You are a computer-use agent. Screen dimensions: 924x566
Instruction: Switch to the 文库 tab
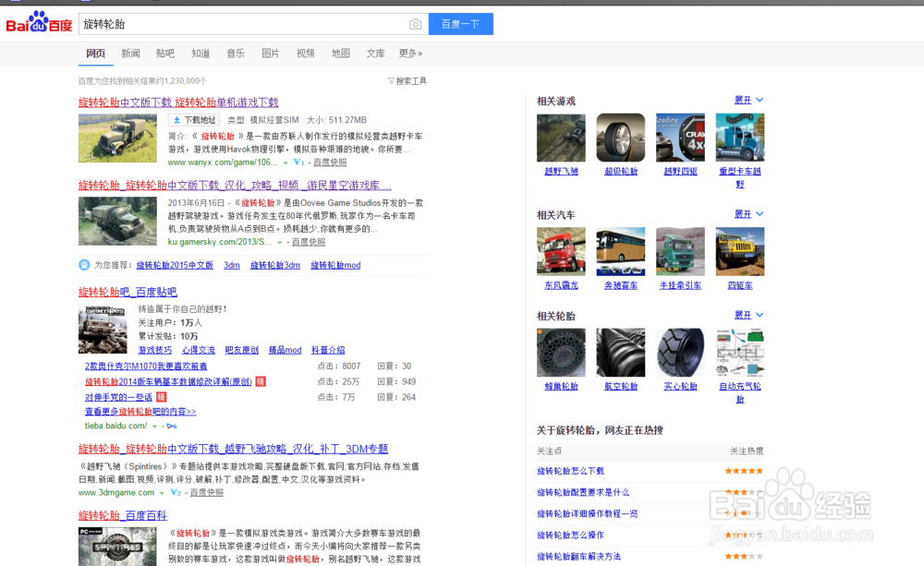(375, 54)
